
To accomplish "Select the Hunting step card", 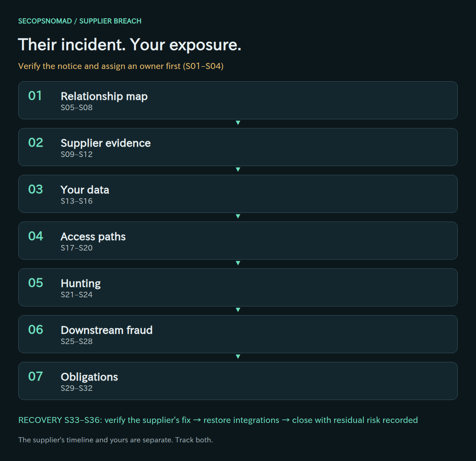I will point(238,287).
